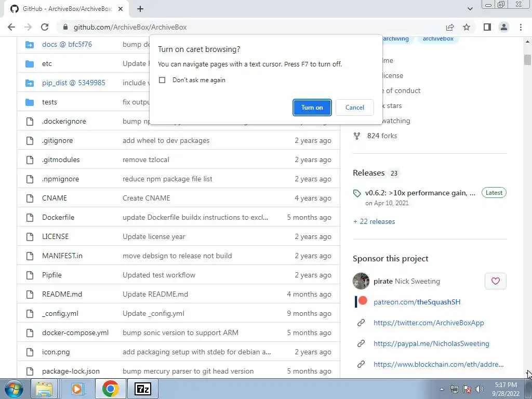Open the browser side panel icon

tap(487, 27)
